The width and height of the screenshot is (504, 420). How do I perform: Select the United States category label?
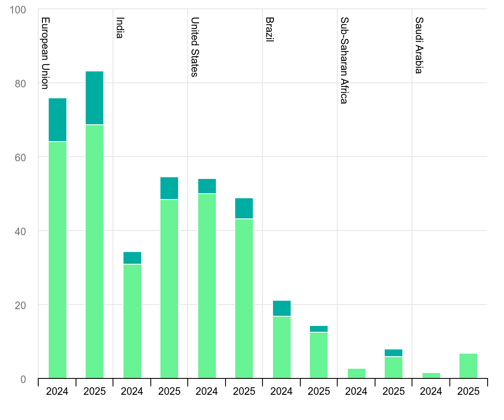pyautogui.click(x=194, y=47)
